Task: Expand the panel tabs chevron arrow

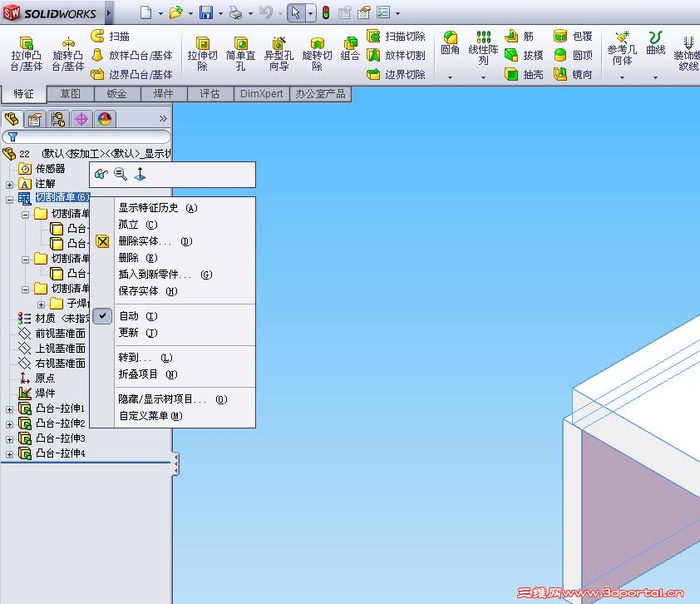Action: tap(163, 118)
